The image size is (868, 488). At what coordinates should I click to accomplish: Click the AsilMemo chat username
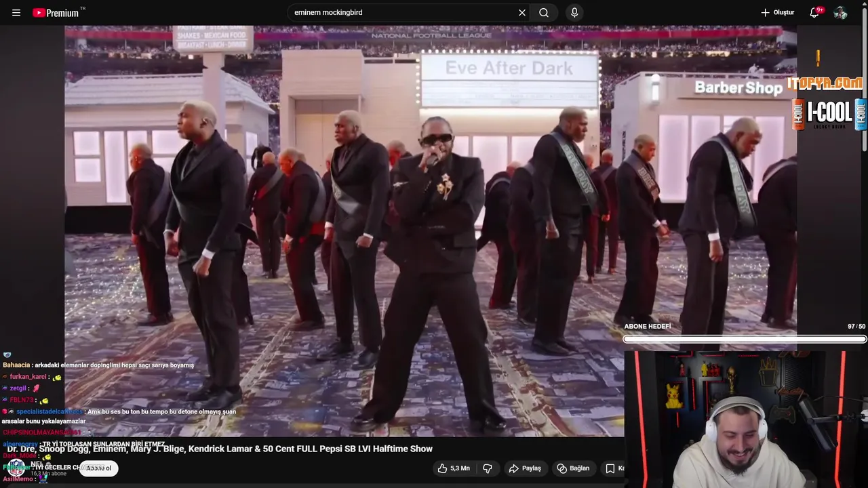18,479
